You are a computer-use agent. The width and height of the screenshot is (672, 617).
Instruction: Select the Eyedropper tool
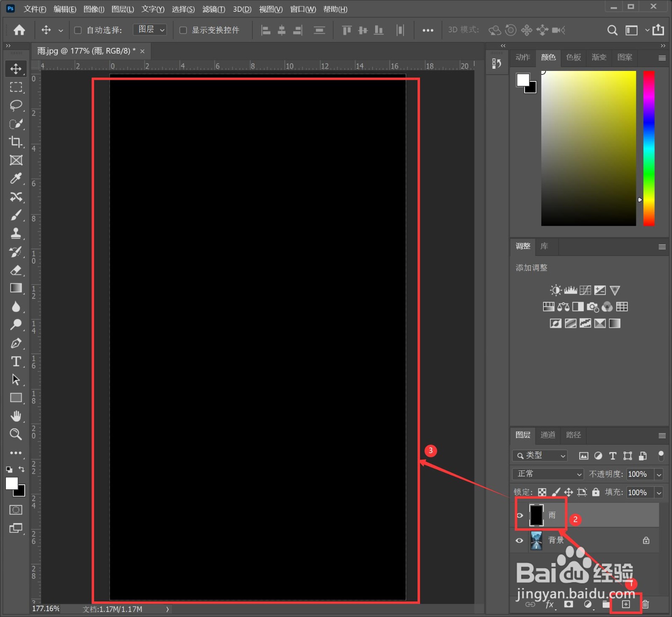16,178
